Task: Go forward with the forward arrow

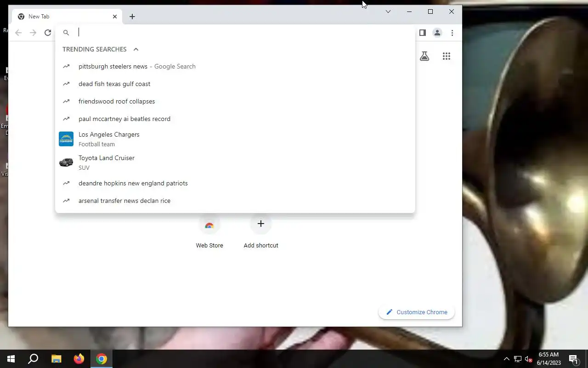Action: (x=33, y=33)
